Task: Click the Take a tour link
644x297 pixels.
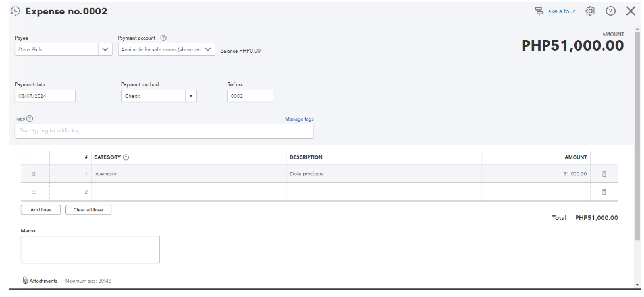Action: click(x=554, y=11)
